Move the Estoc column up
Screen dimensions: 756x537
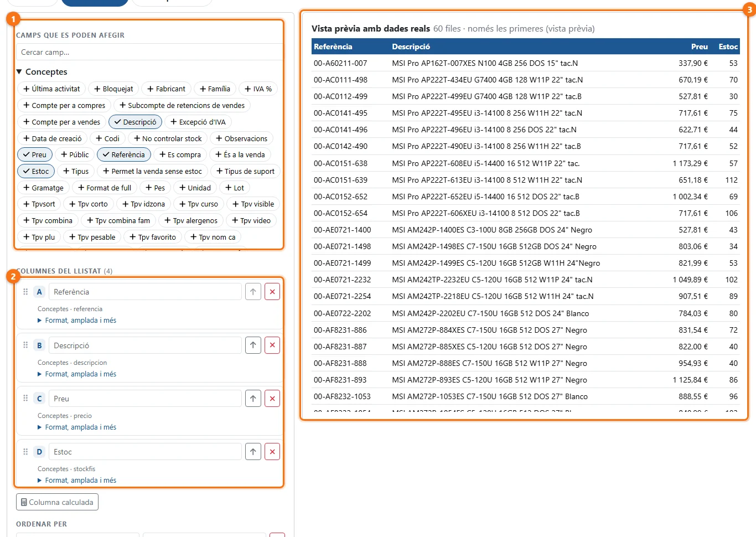click(x=253, y=452)
